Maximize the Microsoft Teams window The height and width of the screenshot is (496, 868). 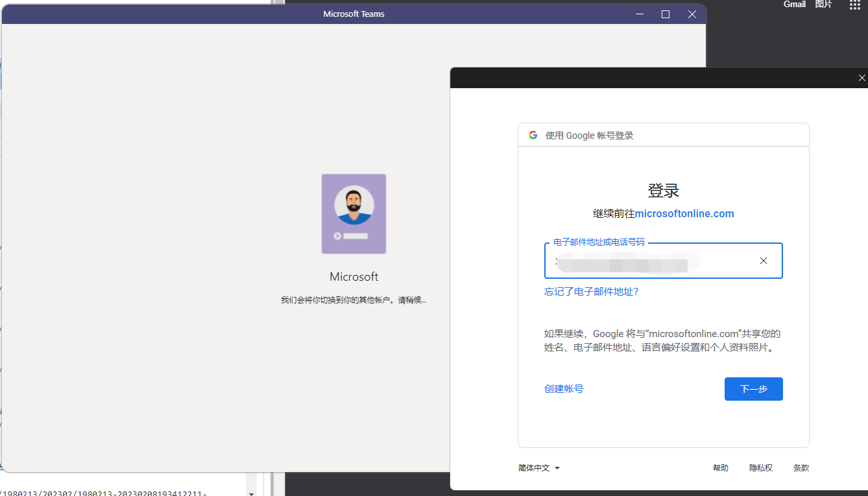665,14
